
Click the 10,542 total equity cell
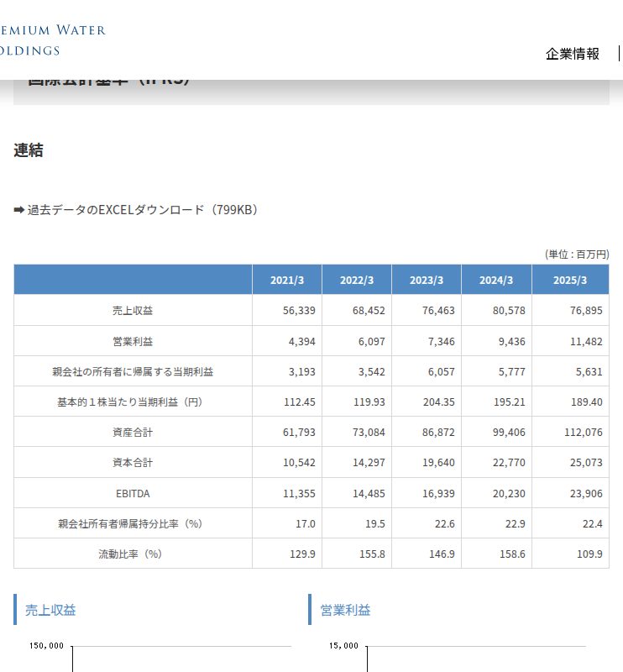tap(287, 463)
